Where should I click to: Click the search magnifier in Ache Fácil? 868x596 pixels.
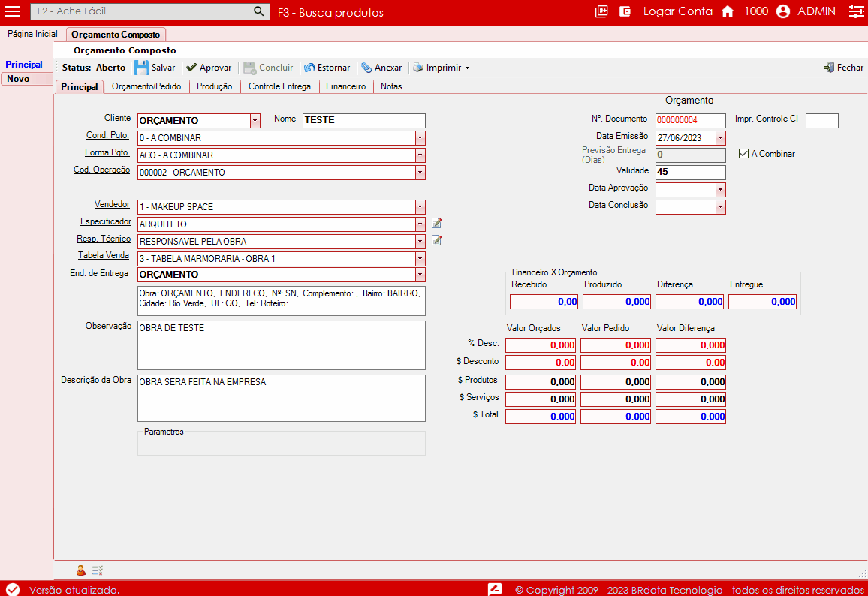(x=258, y=11)
